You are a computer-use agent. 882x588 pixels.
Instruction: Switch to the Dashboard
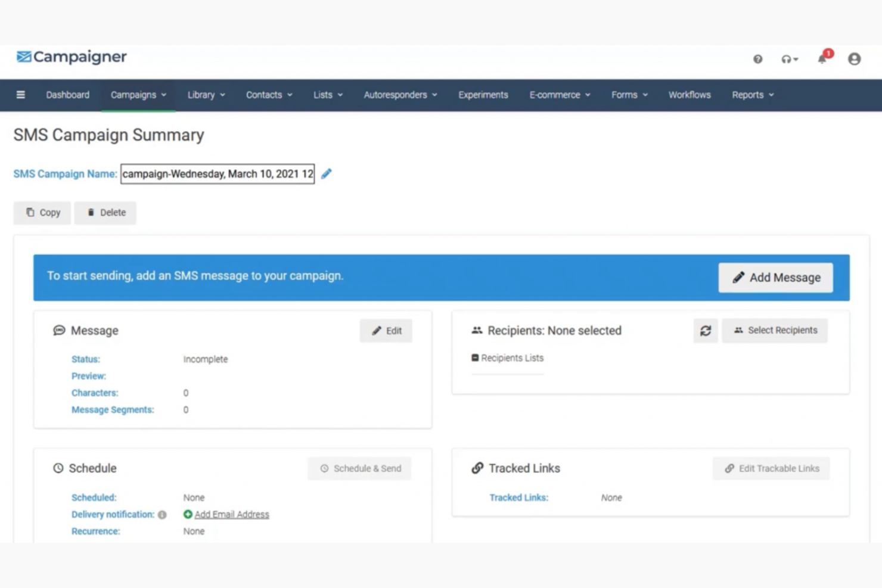[67, 95]
